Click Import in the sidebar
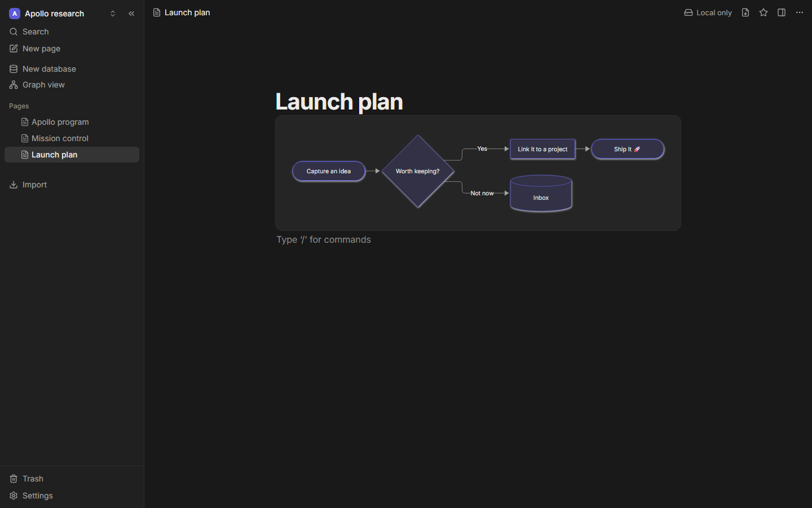The height and width of the screenshot is (508, 812). [x=72, y=185]
